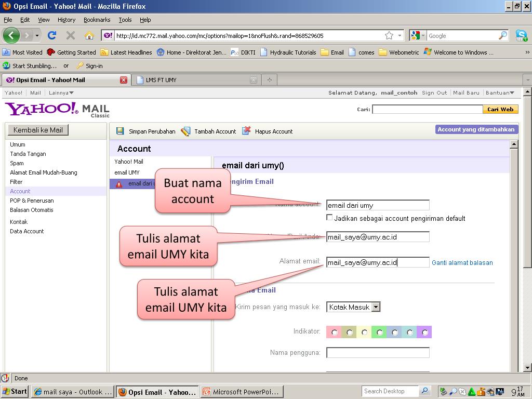The height and width of the screenshot is (399, 532).
Task: Select the yellow Indikator radio button
Action: (x=364, y=332)
